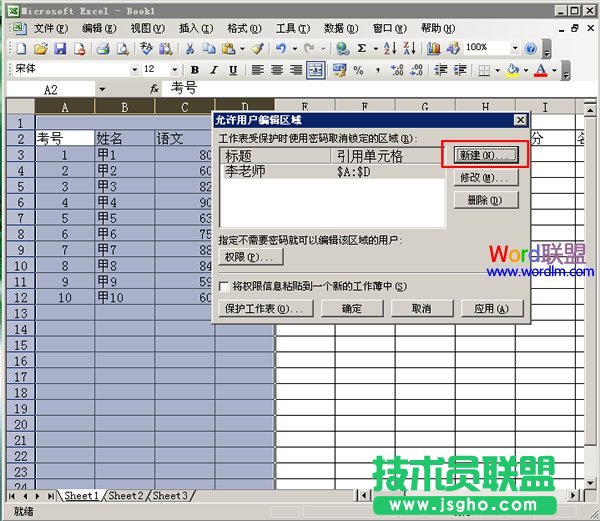Click the percent style icon
This screenshot has width=600, height=521.
click(x=358, y=70)
